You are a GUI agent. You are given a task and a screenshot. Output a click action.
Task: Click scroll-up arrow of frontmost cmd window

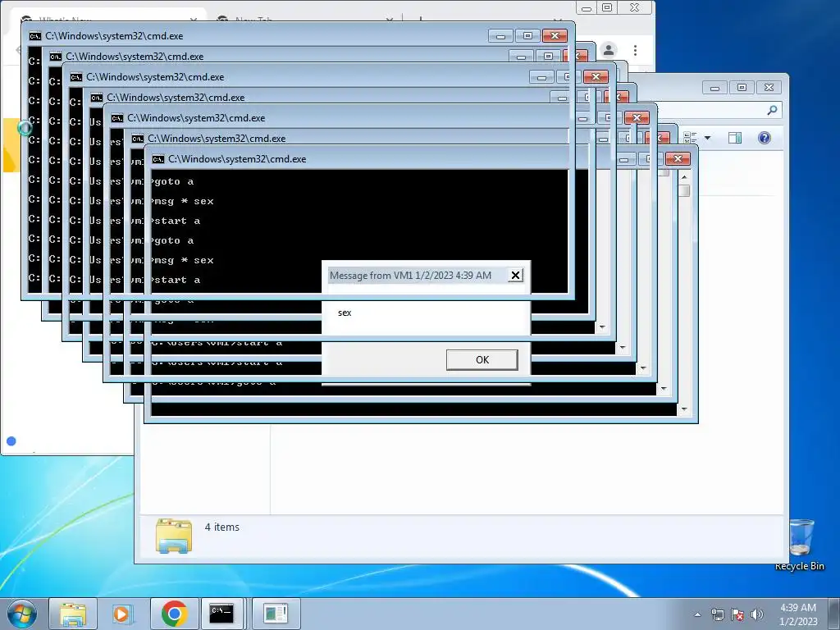(684, 176)
